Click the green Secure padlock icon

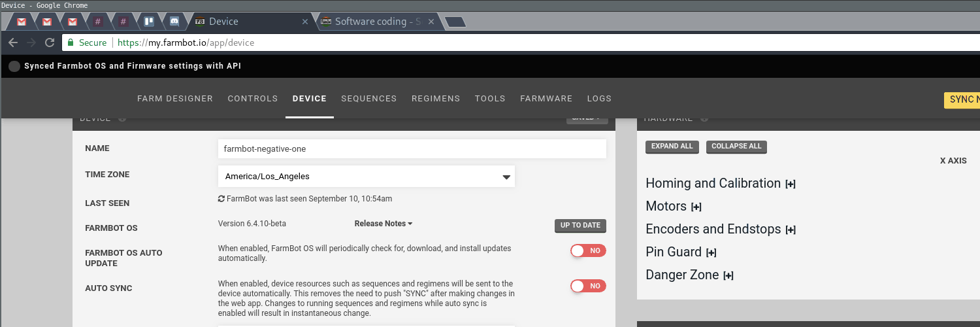pos(70,43)
